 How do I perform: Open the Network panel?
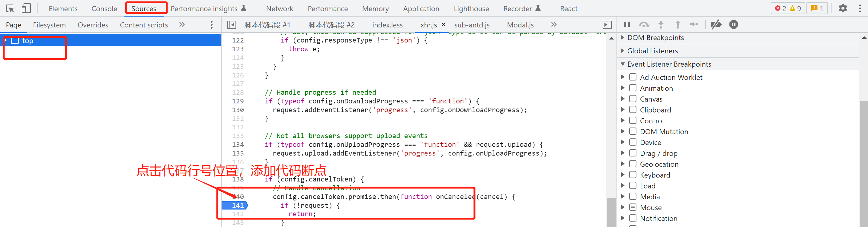279,9
